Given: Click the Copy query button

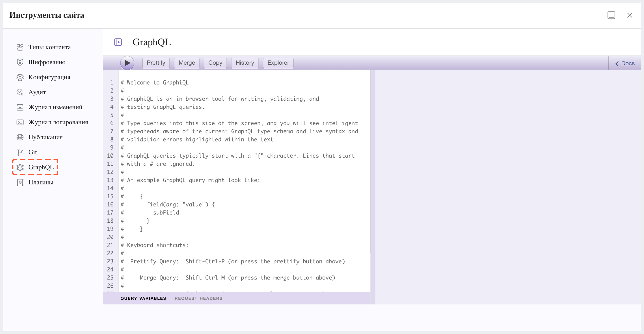Looking at the screenshot, I should (215, 63).
